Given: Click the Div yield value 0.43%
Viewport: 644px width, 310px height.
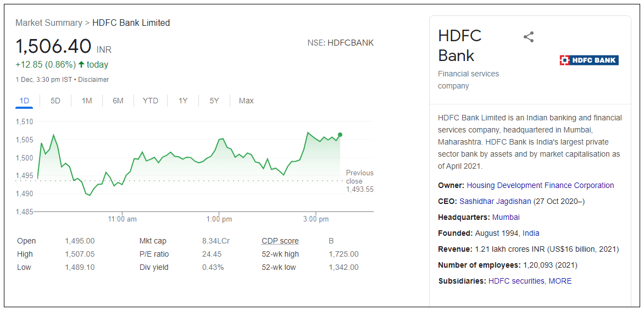Looking at the screenshot, I should (x=213, y=267).
